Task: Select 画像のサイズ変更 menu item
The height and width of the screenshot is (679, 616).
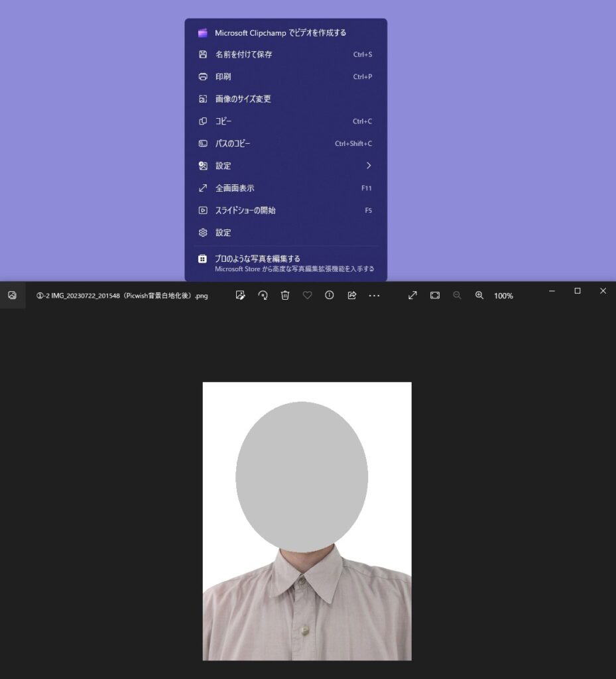Action: pos(243,99)
